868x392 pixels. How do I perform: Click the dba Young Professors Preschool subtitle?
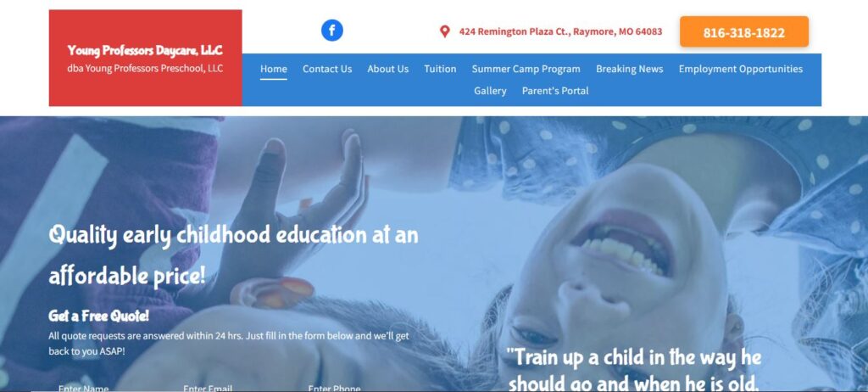coord(145,69)
